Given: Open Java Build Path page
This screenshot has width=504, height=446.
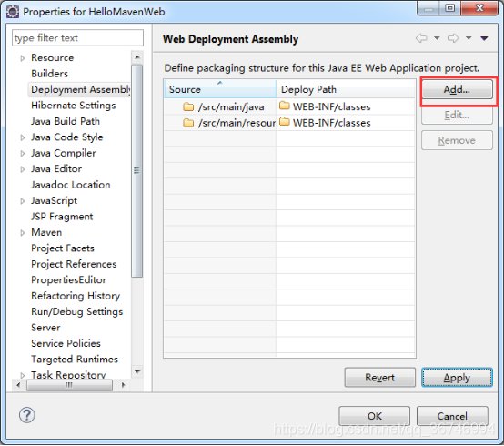Looking at the screenshot, I should [x=66, y=121].
